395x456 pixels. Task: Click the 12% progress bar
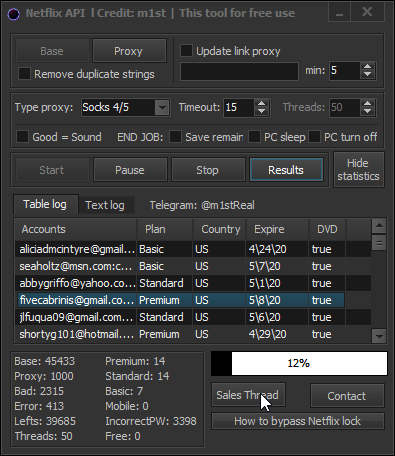click(299, 363)
